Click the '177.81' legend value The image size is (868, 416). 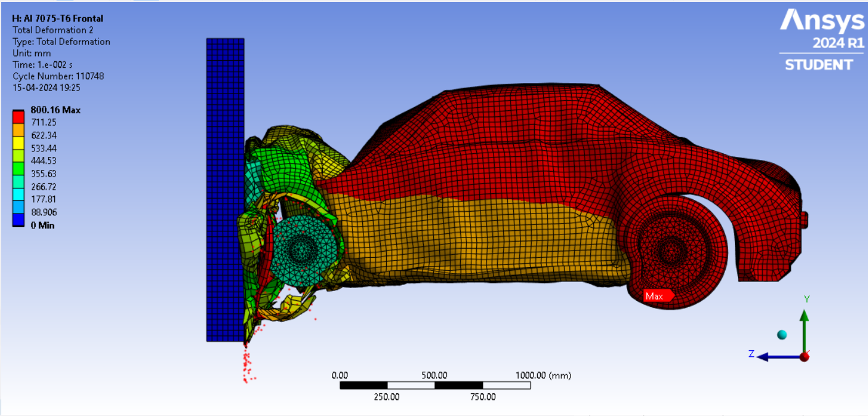(43, 199)
